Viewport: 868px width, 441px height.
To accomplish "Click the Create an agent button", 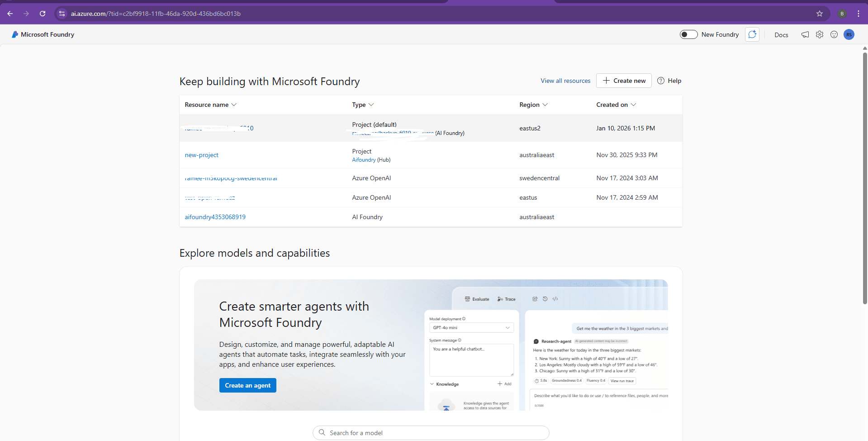I will pos(247,385).
